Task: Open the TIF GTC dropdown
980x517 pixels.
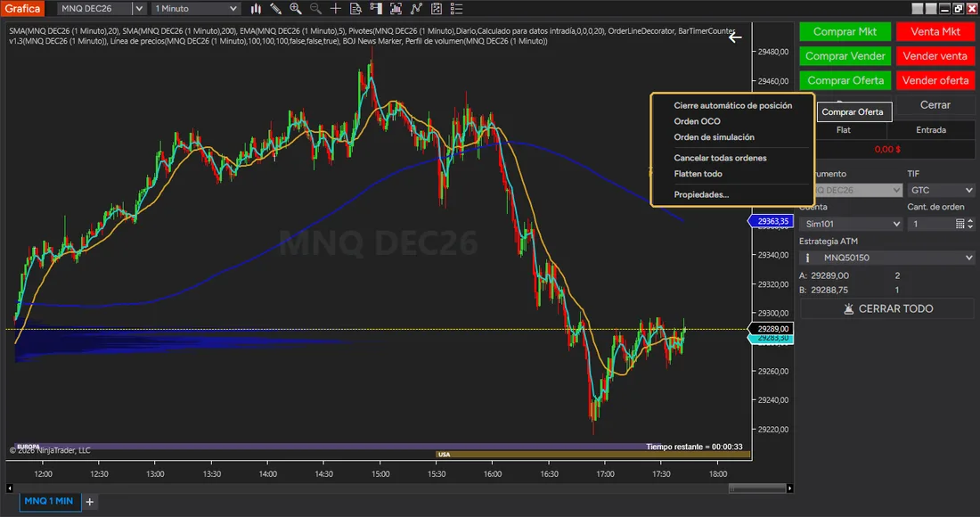Action: coord(941,190)
